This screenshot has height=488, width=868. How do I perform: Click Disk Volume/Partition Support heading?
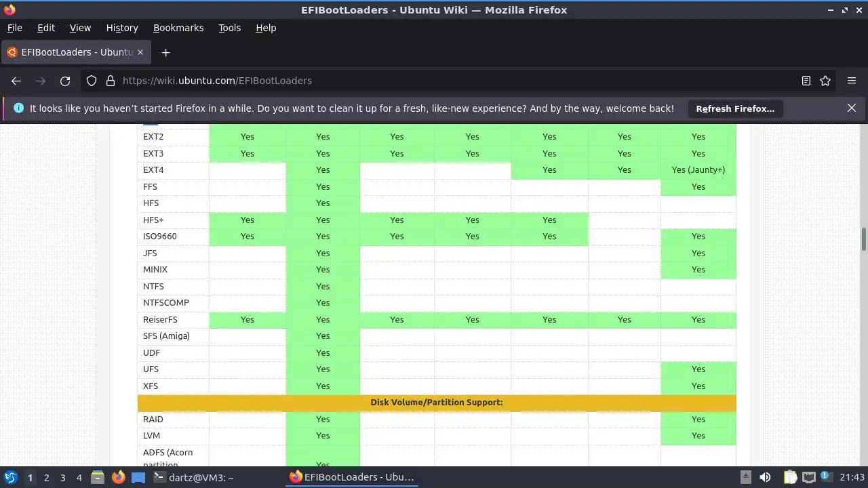tap(437, 403)
